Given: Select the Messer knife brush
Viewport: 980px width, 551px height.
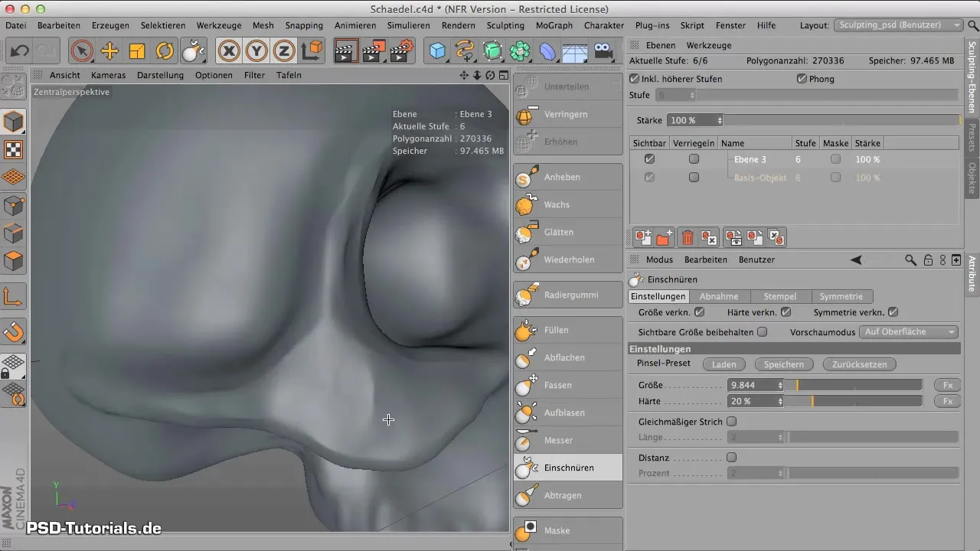Looking at the screenshot, I should click(567, 440).
